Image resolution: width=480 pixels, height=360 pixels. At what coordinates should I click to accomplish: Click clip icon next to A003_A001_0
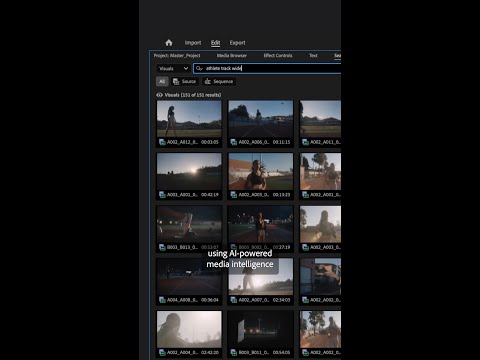(162, 195)
